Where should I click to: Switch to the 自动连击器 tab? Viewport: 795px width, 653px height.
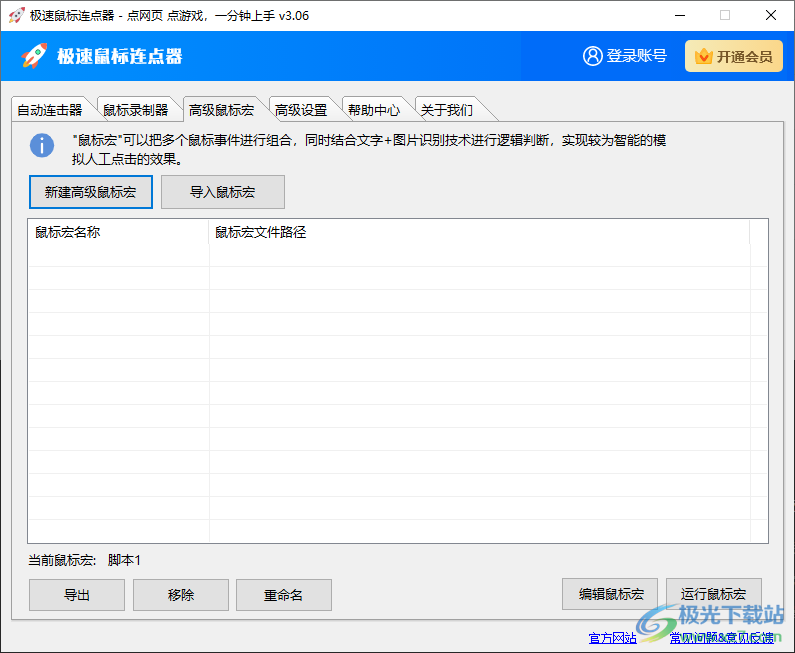(50, 110)
